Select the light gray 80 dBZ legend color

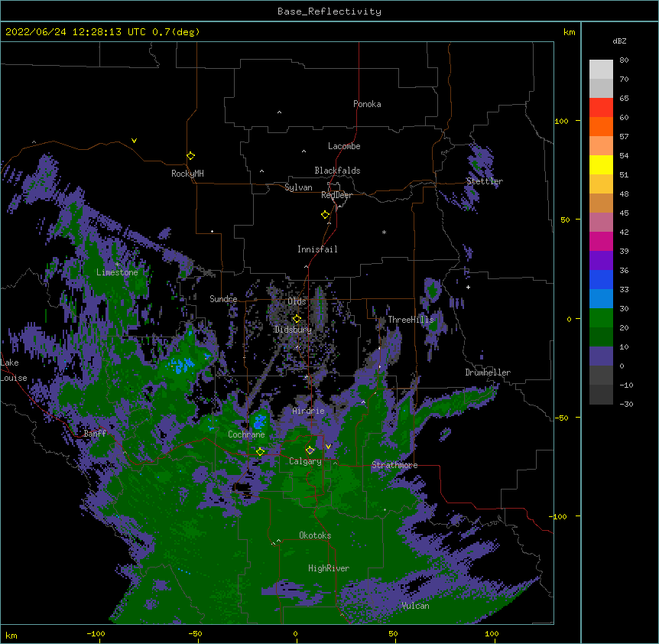(601, 70)
